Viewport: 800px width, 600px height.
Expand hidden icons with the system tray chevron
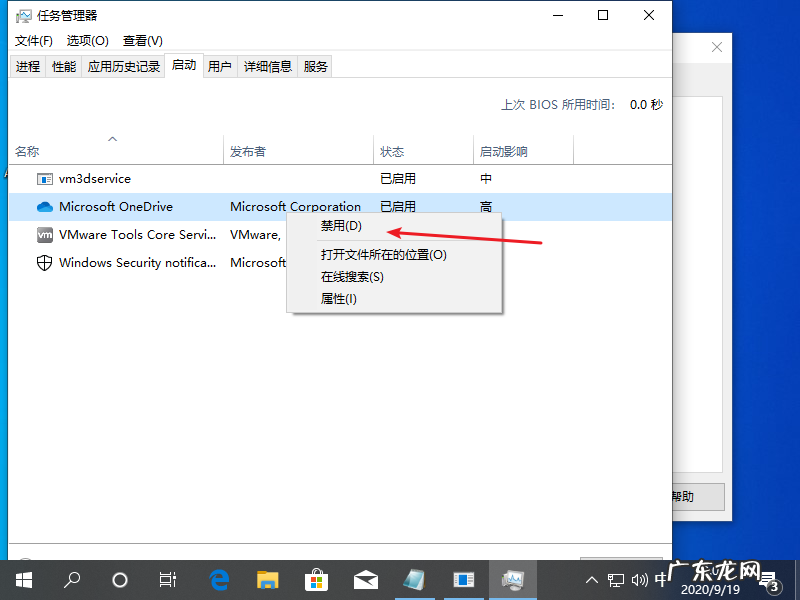(592, 579)
